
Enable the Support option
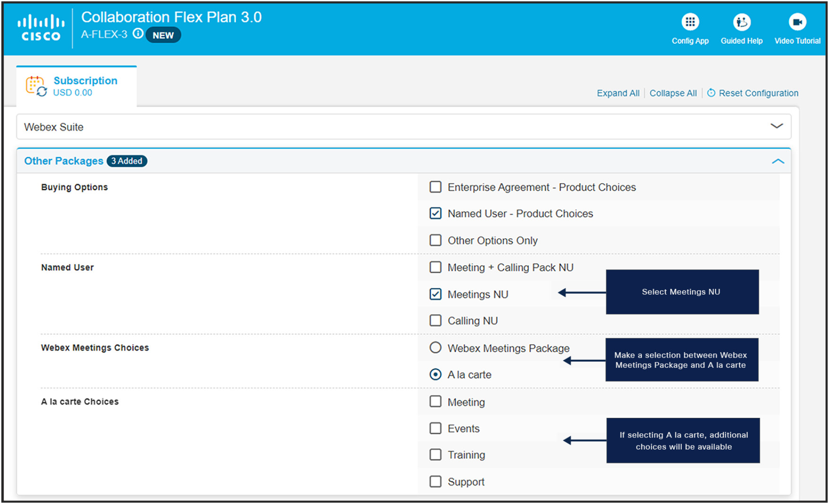435,481
